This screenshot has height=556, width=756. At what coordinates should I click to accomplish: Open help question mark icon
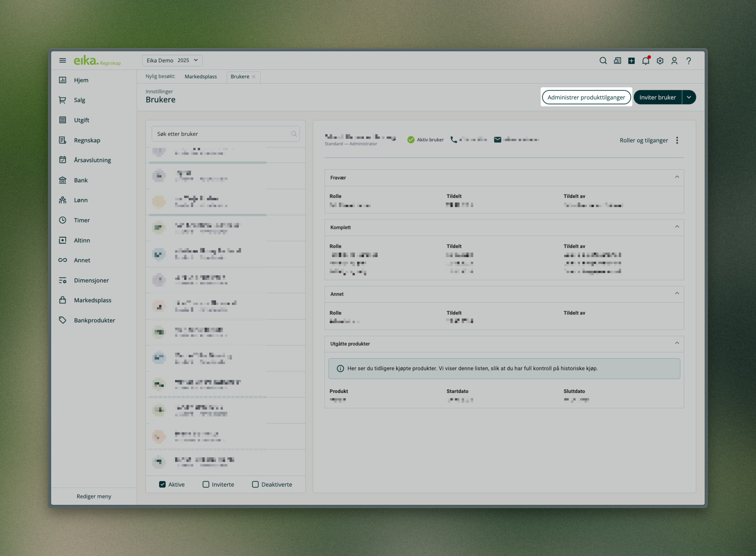click(689, 61)
